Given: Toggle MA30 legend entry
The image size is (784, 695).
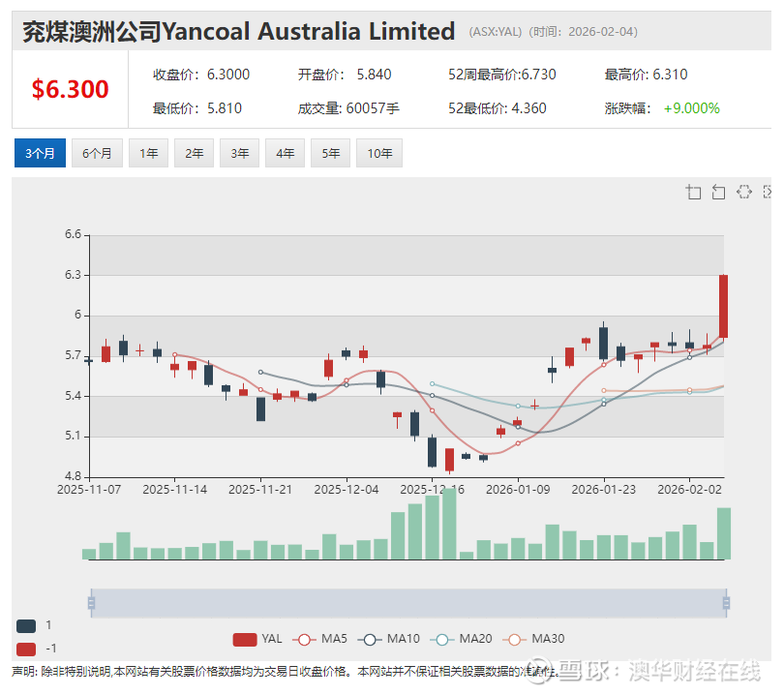Looking at the screenshot, I should (x=533, y=640).
